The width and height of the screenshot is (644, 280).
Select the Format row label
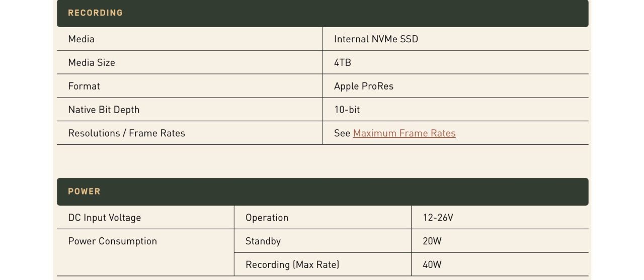(x=84, y=86)
